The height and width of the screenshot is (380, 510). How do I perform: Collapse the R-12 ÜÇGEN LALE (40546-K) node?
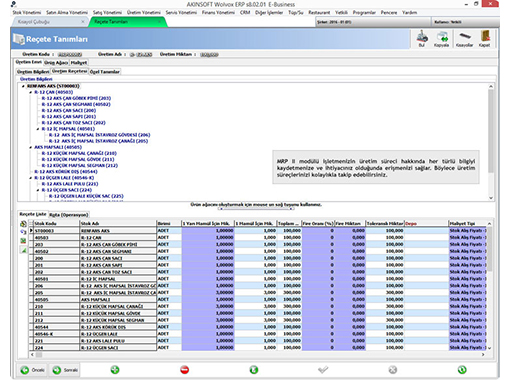coord(31,178)
